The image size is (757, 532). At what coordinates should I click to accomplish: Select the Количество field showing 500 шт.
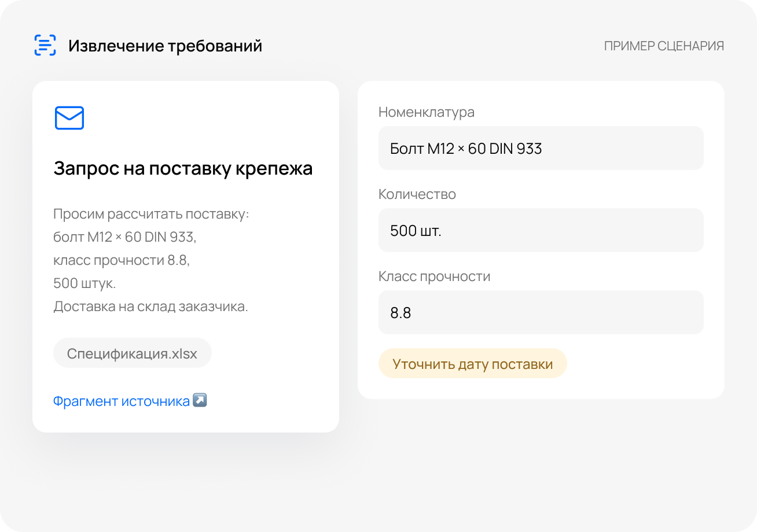coord(541,231)
